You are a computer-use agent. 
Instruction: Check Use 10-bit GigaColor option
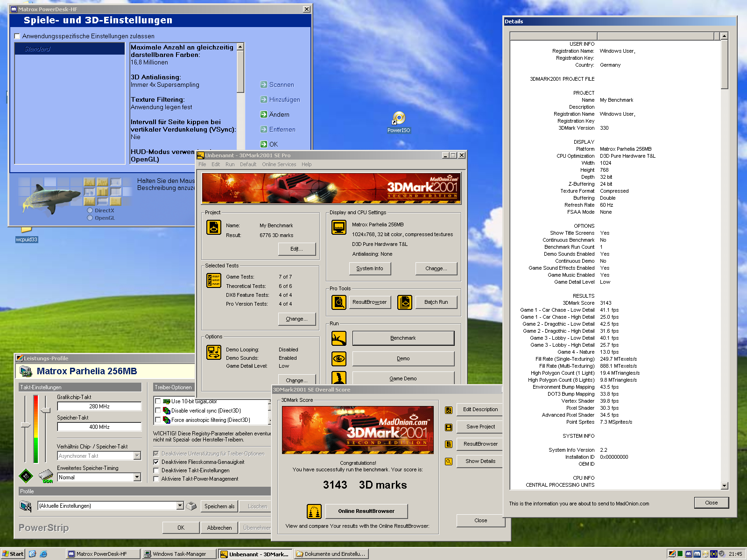pyautogui.click(x=158, y=401)
